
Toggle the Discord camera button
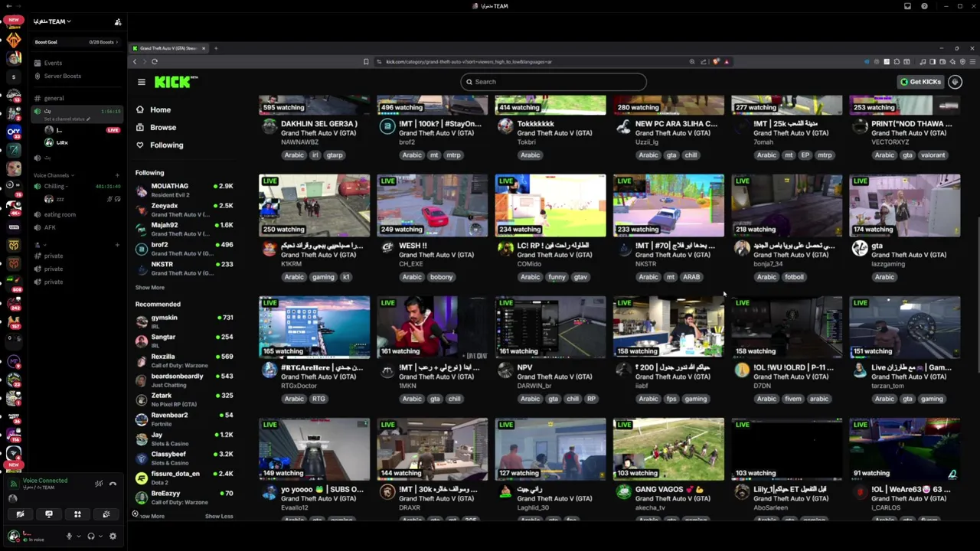tap(21, 514)
